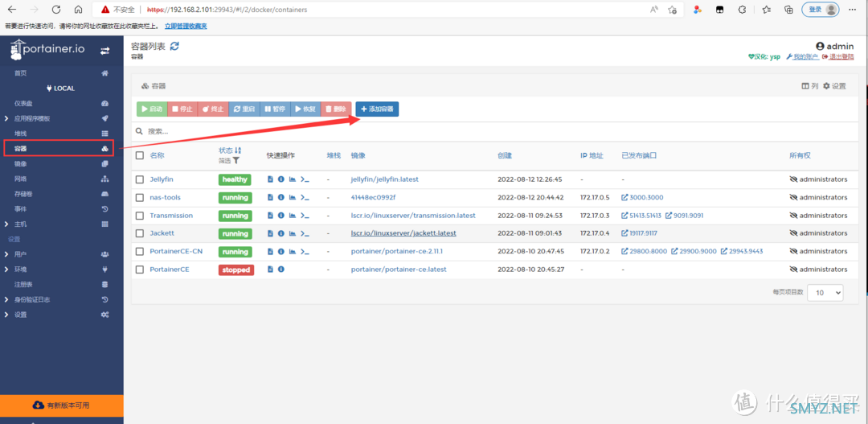Click 我的账户 account link
The width and height of the screenshot is (868, 424).
click(802, 56)
